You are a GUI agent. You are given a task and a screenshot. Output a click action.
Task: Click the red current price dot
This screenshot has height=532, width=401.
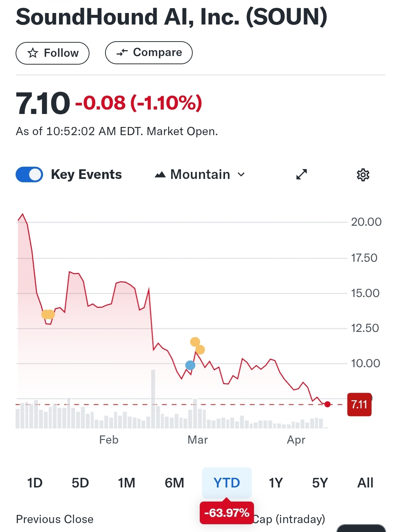(x=327, y=404)
